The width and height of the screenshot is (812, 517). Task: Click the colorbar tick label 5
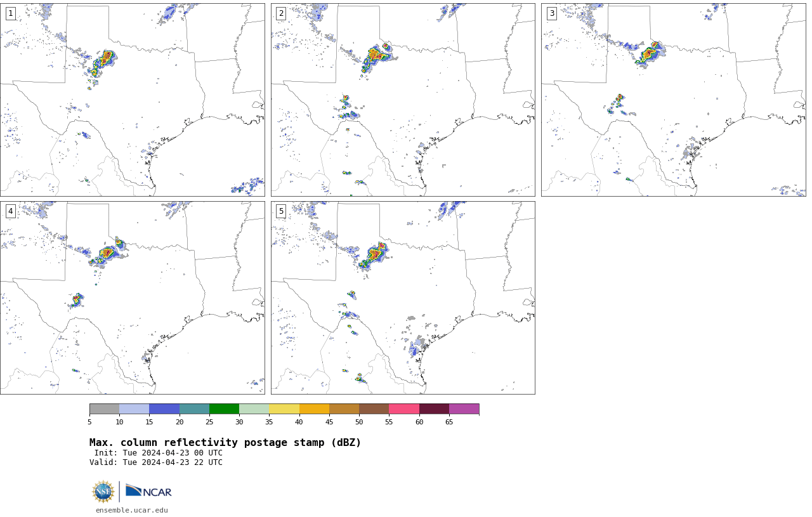89,422
